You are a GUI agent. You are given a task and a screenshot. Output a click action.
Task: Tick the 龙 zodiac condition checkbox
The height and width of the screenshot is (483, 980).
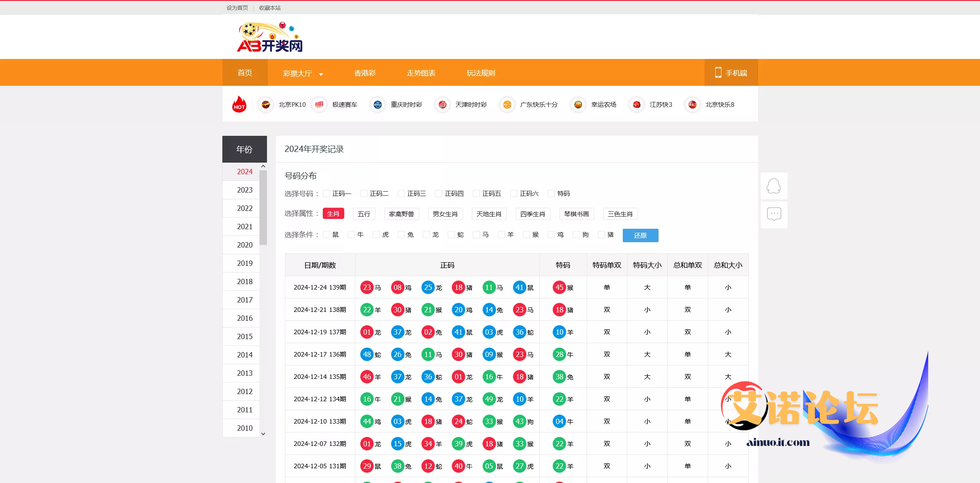[426, 235]
